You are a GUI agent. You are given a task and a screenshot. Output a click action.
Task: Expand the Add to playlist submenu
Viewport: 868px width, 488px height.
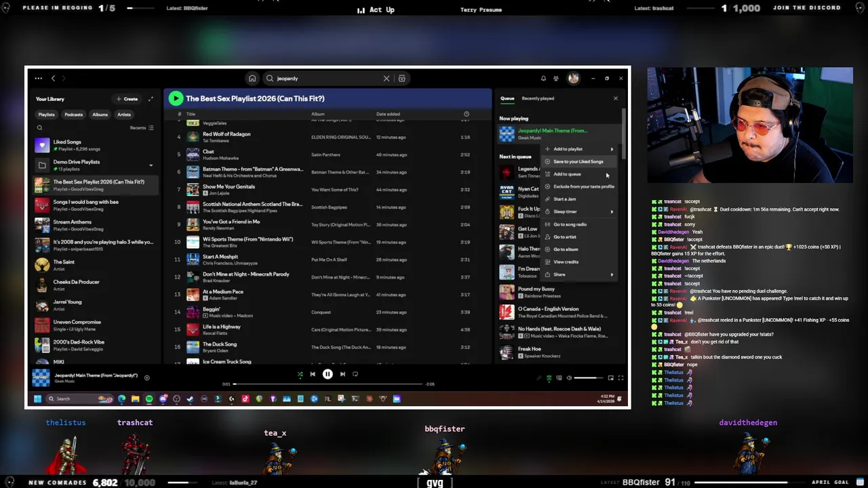pos(580,149)
